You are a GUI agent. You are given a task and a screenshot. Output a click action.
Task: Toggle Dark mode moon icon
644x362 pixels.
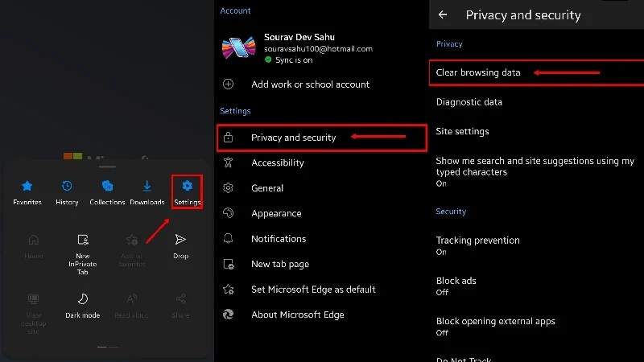point(83,298)
